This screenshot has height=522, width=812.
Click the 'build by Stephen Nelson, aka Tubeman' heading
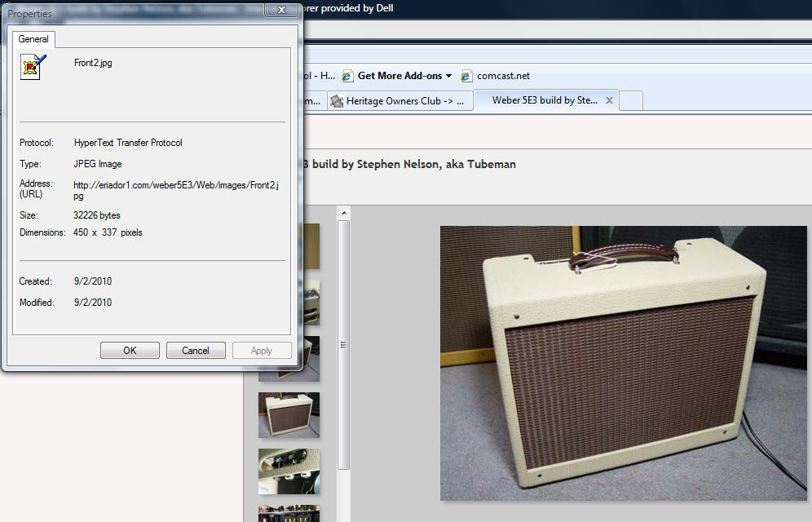click(414, 164)
